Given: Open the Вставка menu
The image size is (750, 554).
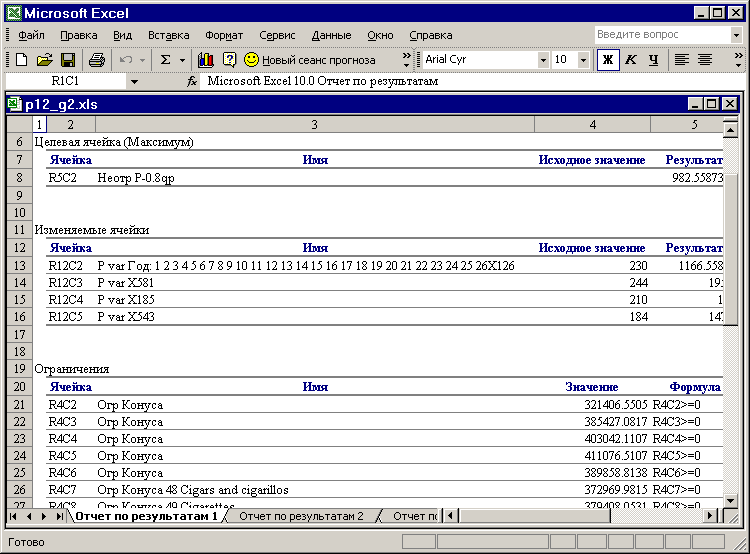Looking at the screenshot, I should tap(168, 35).
